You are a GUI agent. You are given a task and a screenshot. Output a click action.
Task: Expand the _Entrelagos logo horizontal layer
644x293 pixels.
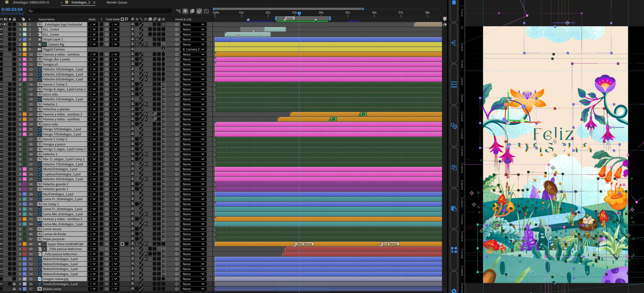[x=20, y=24]
